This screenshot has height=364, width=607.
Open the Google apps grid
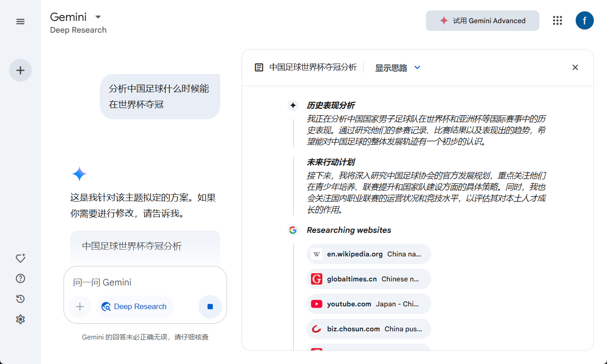point(557,20)
